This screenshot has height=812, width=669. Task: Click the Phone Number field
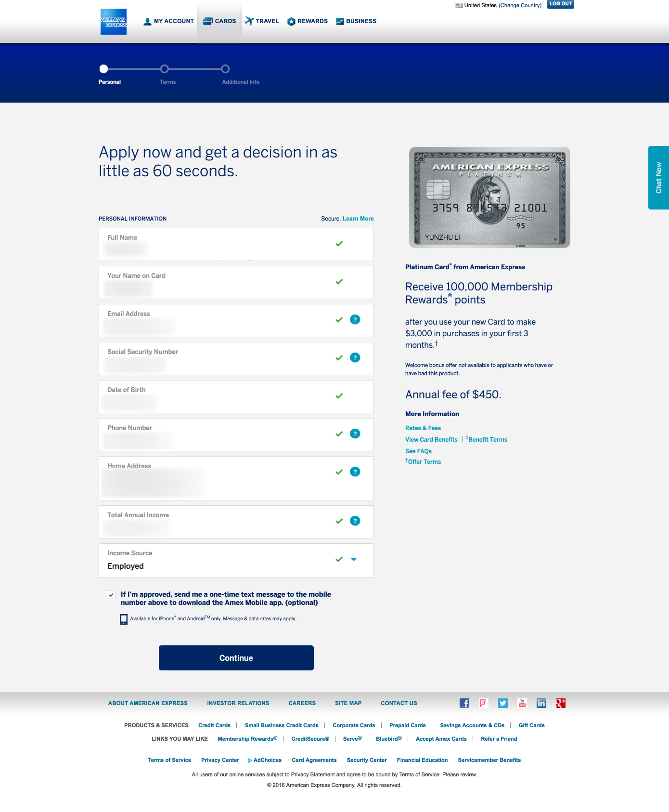(236, 435)
